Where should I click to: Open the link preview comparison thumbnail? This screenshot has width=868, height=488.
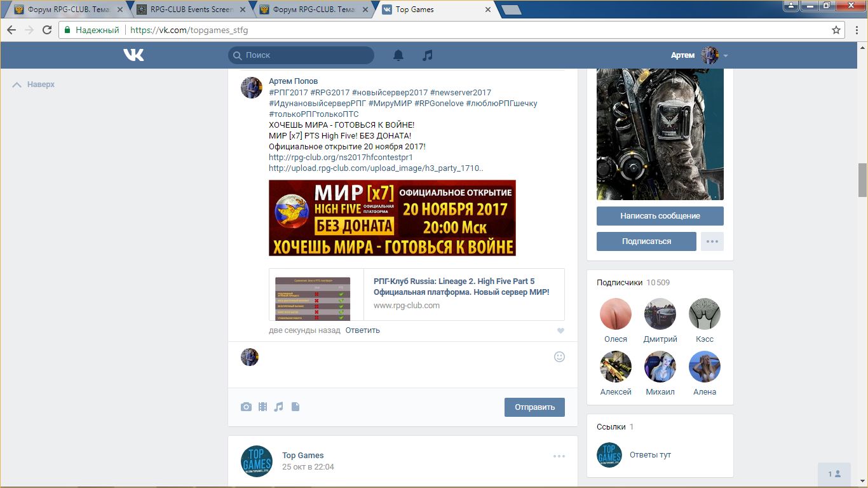pos(313,299)
